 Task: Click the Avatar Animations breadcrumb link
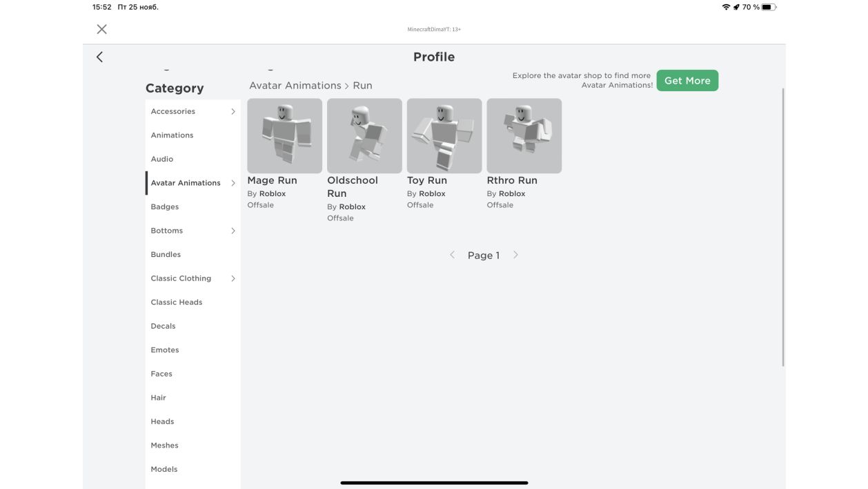295,86
